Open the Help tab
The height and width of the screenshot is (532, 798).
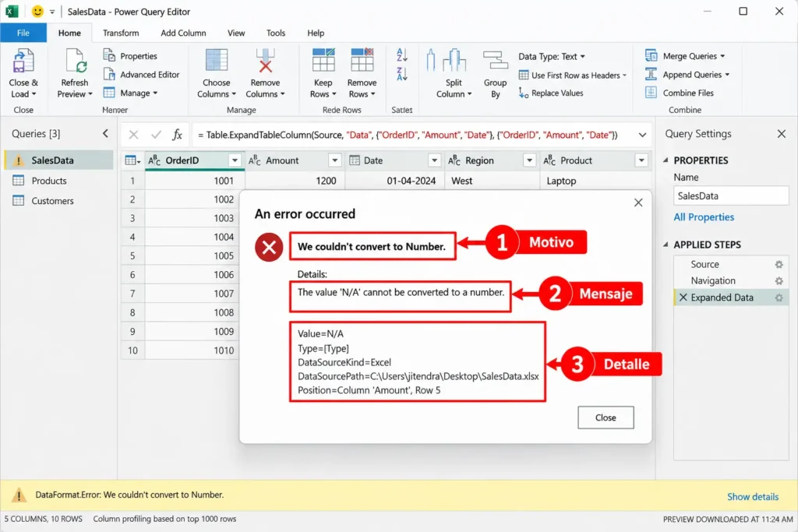point(316,33)
